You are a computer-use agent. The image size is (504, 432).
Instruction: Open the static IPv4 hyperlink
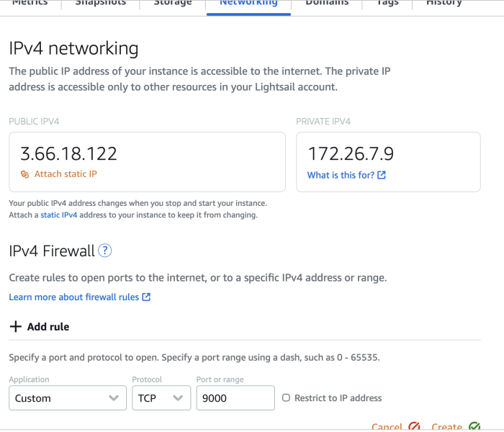pyautogui.click(x=59, y=215)
